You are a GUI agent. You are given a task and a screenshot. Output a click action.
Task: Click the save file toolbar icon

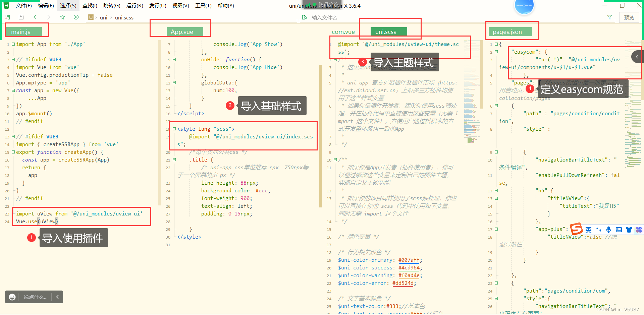coord(21,17)
